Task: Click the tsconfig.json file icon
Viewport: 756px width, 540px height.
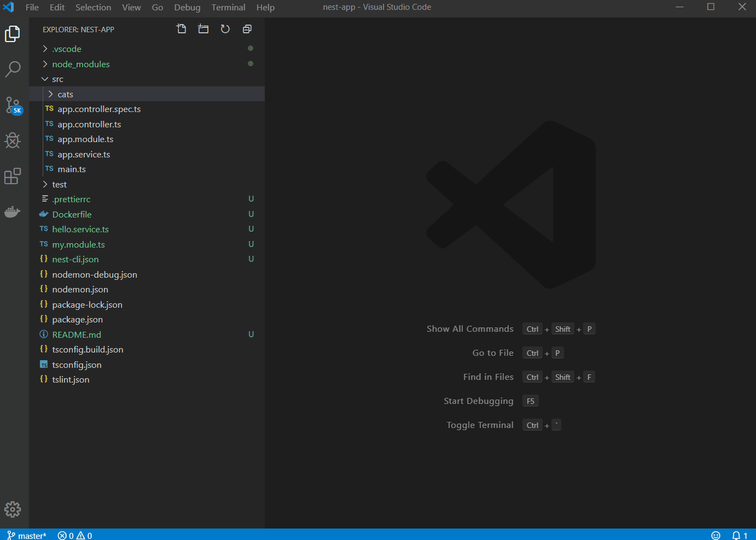Action: click(44, 365)
